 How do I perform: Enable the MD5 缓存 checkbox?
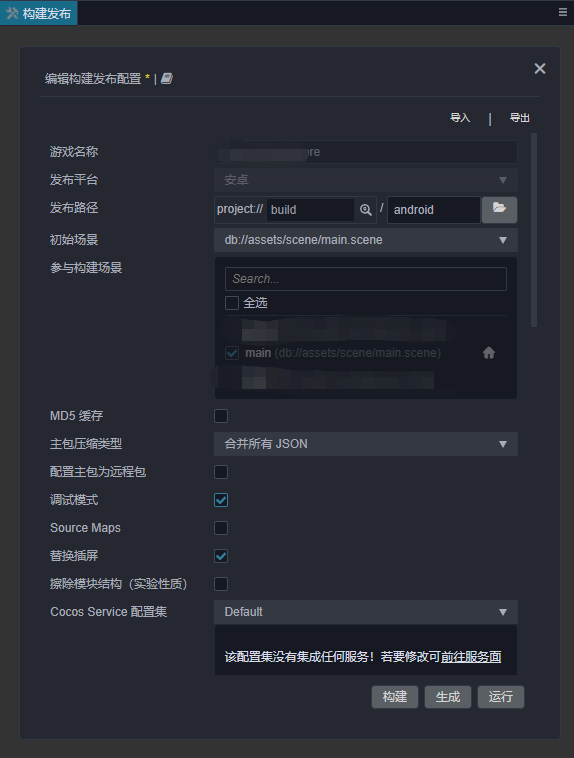221,416
